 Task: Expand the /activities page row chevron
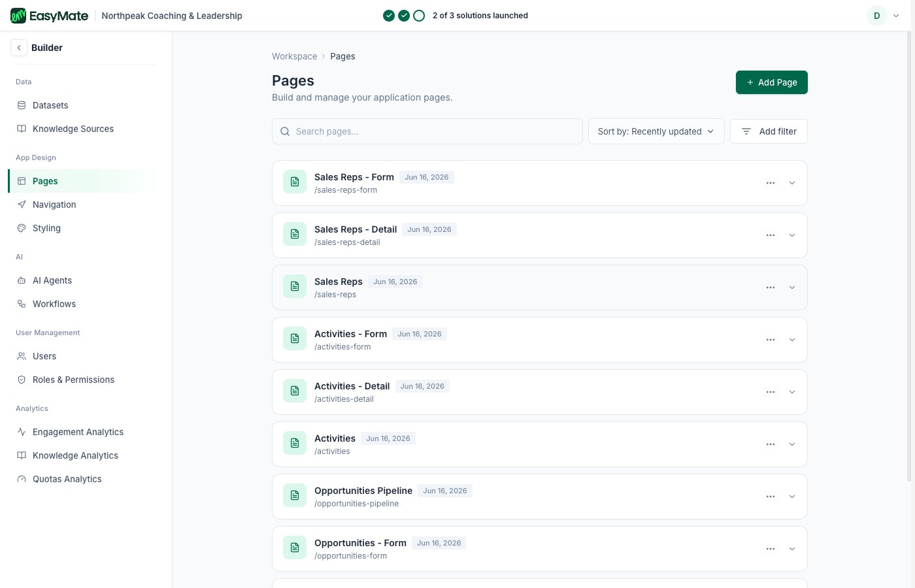coord(792,444)
